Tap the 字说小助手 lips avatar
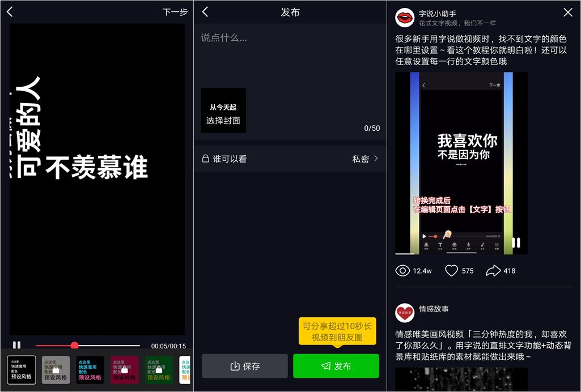The height and width of the screenshot is (392, 581). pos(404,16)
